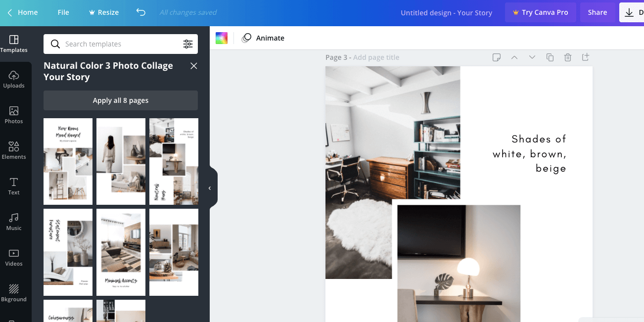Move page 3 up with the up arrow

[514, 57]
